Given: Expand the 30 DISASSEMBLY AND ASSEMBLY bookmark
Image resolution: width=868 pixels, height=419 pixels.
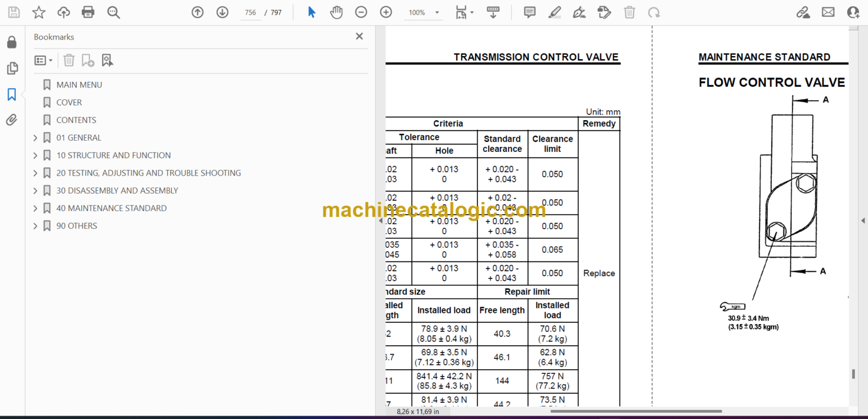Looking at the screenshot, I should (35, 190).
